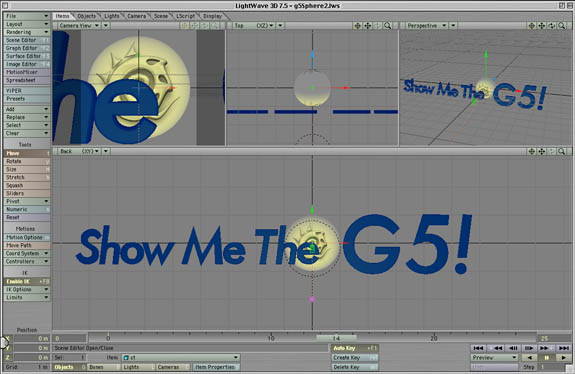Play the animation forward
Screen dimensions: 575x374
pyautogui.click(x=563, y=358)
